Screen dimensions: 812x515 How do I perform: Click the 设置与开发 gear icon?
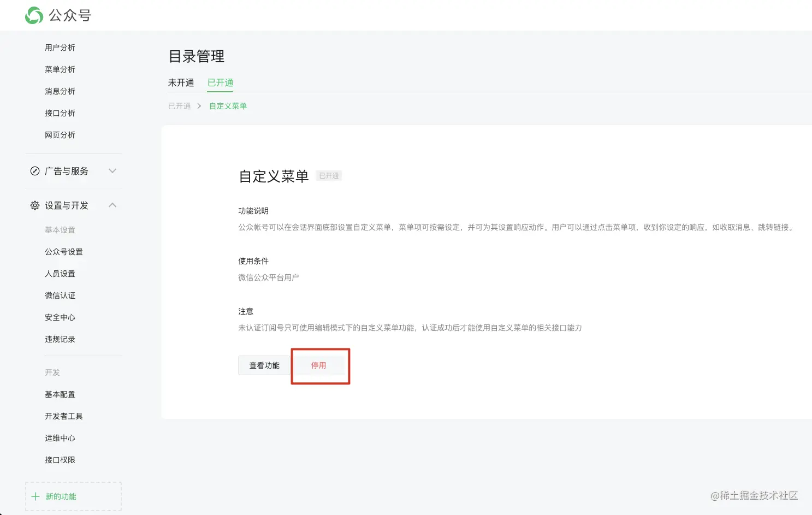point(35,205)
